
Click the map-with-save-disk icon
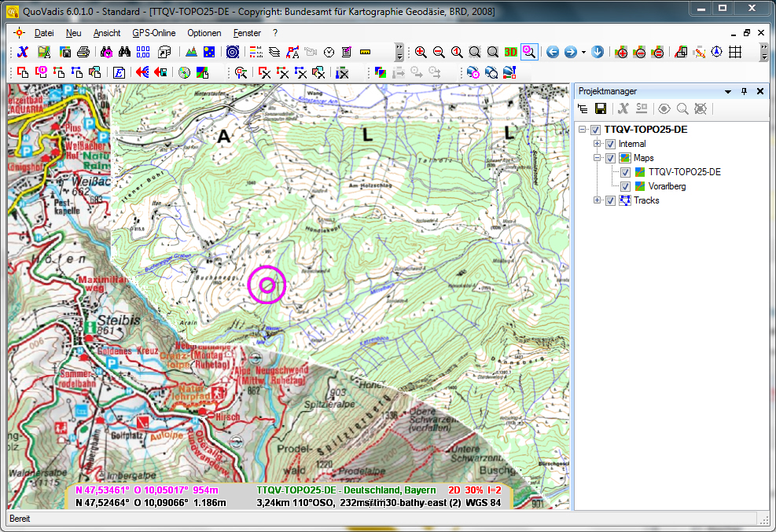pyautogui.click(x=64, y=52)
